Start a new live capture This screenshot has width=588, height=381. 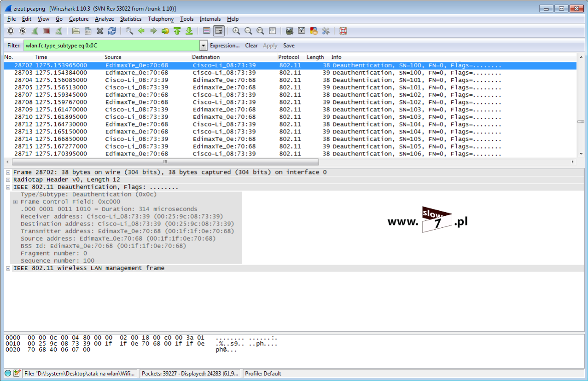click(x=35, y=31)
